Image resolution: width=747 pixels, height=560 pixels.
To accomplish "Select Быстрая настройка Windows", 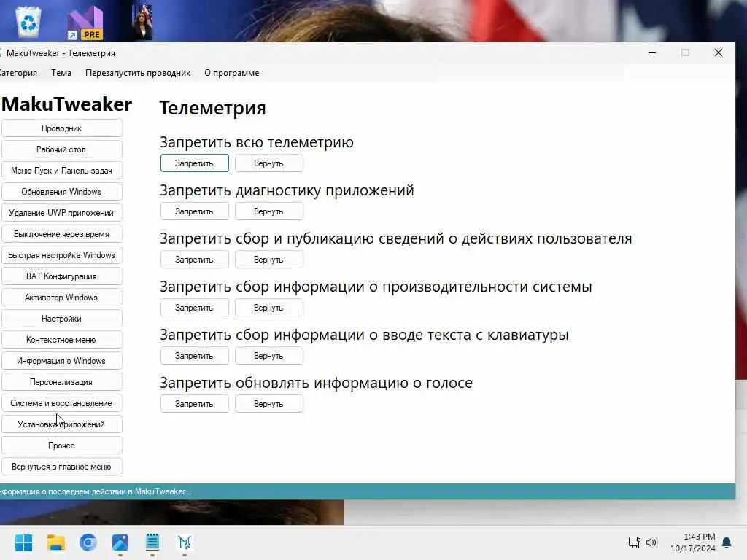I will [62, 255].
